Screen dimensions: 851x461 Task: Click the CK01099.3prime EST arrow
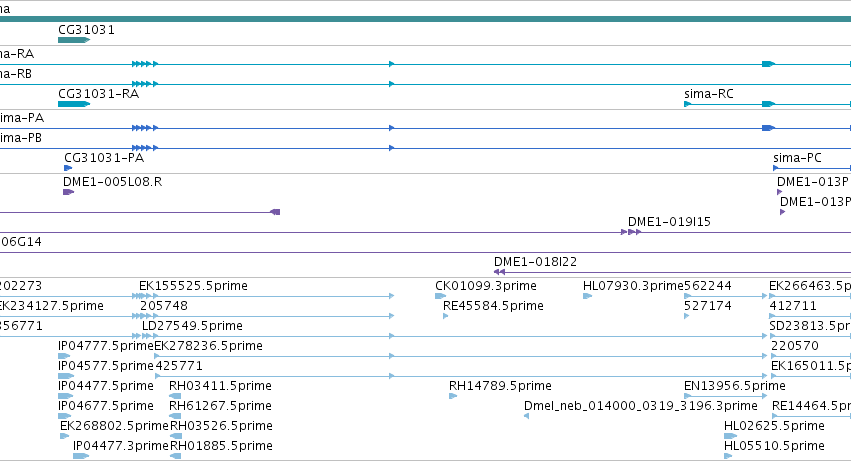(440, 296)
